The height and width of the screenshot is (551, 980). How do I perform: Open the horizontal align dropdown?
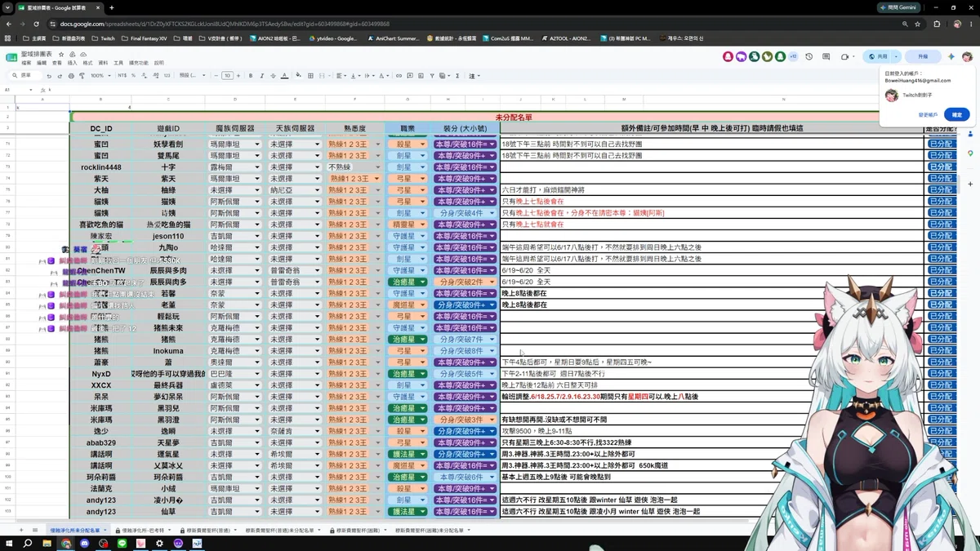[341, 76]
